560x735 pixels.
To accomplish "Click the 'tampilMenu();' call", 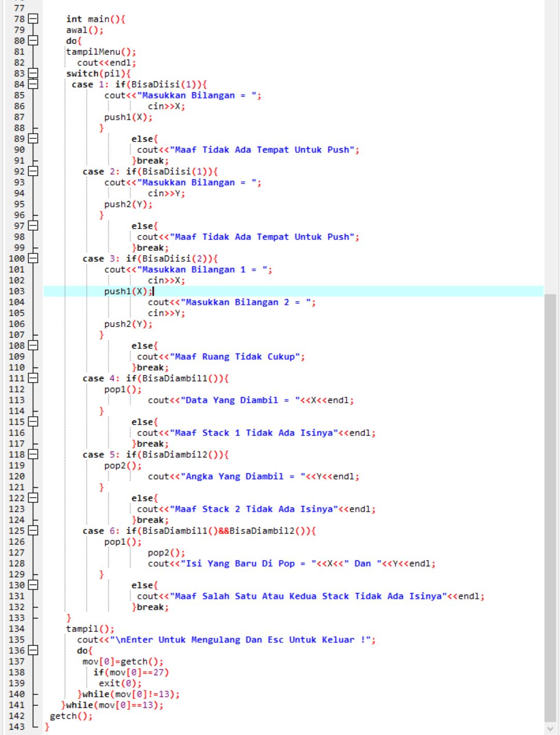I will point(101,52).
